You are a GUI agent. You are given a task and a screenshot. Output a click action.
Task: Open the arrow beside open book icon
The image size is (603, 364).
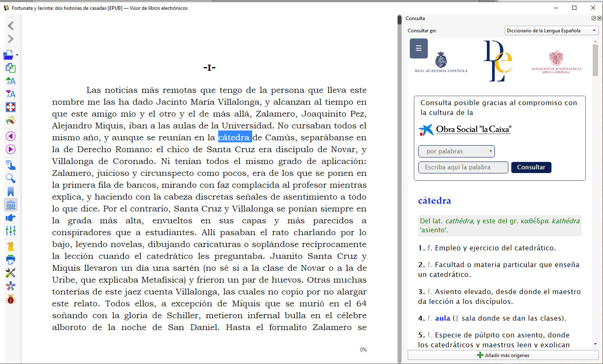[17, 55]
